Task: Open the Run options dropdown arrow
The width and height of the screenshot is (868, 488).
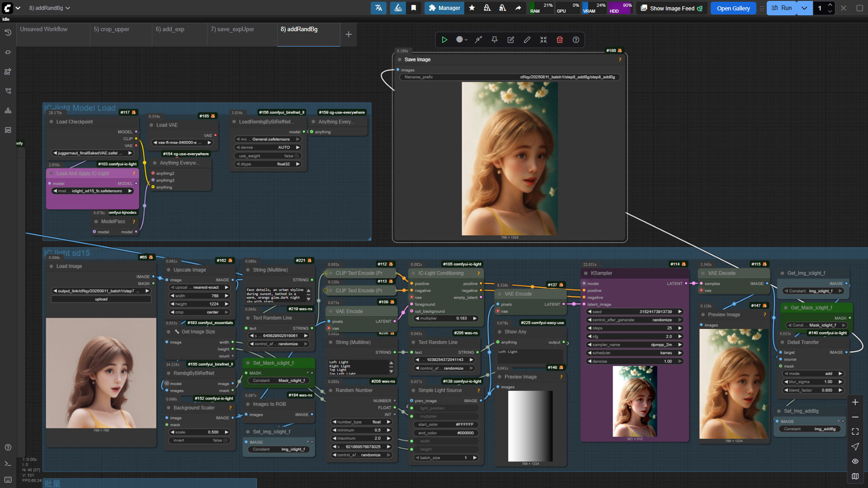Action: point(804,8)
